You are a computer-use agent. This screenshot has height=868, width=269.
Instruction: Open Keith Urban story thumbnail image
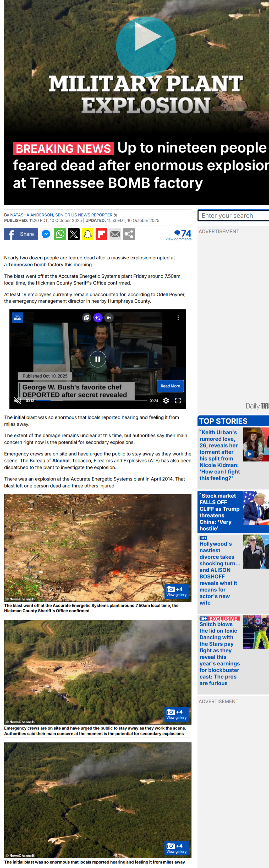(x=256, y=444)
